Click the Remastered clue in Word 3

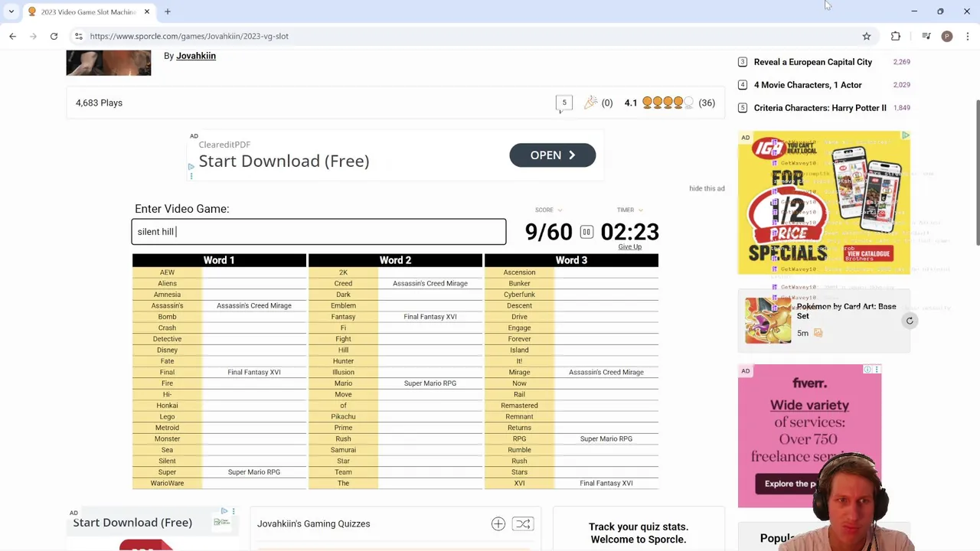519,406
